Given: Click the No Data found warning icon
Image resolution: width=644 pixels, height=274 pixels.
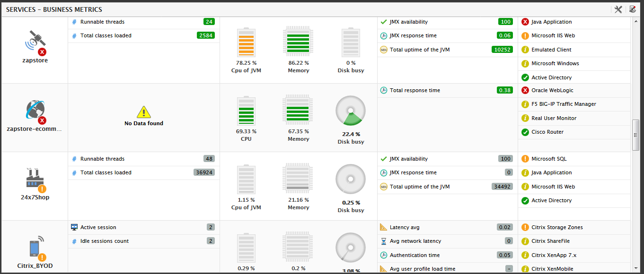Looking at the screenshot, I should click(x=143, y=112).
